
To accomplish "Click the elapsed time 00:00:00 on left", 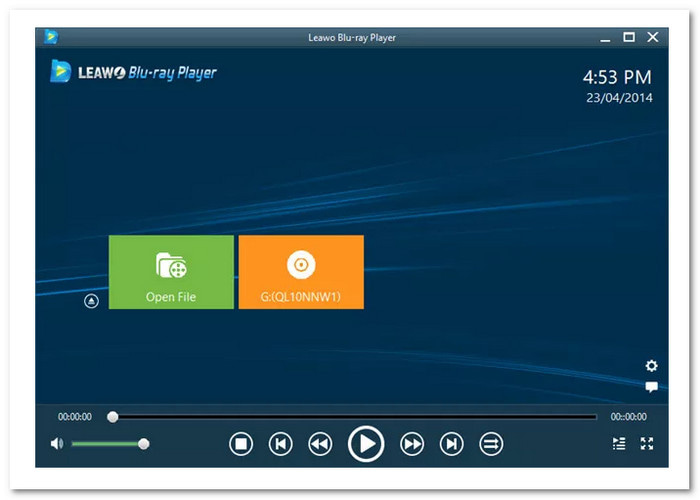I will [x=75, y=417].
